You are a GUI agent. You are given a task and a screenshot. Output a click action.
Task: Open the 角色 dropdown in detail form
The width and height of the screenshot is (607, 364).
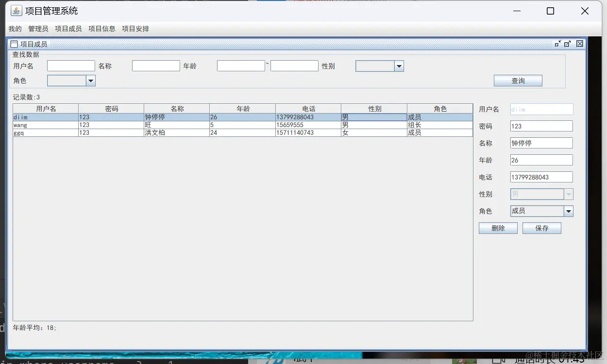pyautogui.click(x=569, y=211)
